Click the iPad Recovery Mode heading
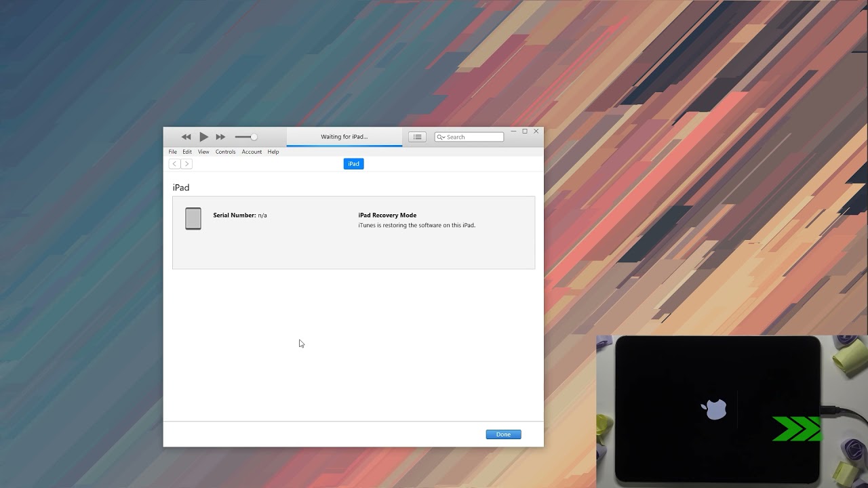The height and width of the screenshot is (488, 868). (387, 216)
